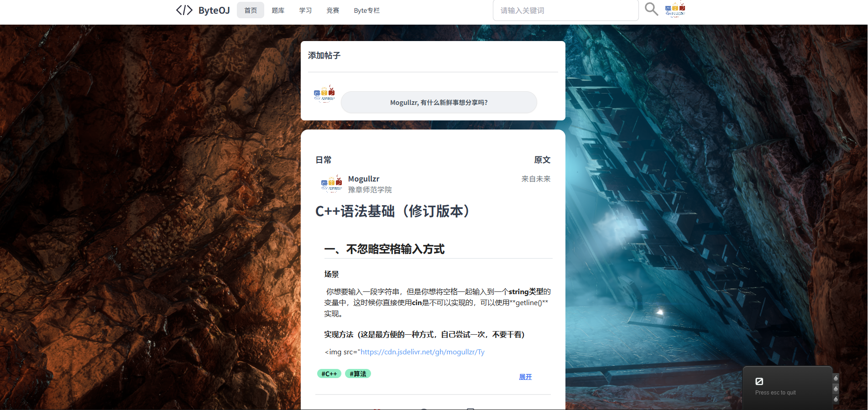Click the 实现方法 bold paragraph line
The image size is (868, 410).
click(x=424, y=334)
